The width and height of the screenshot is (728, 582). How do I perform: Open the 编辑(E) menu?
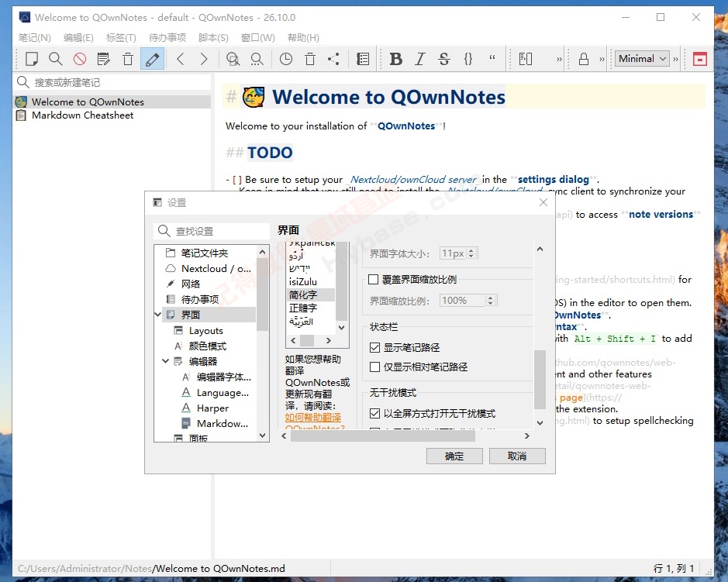click(x=78, y=38)
